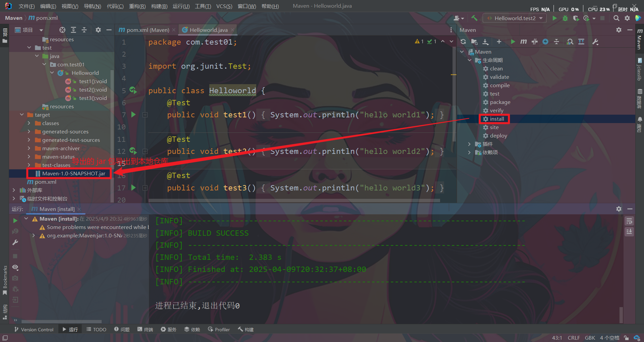
Task: Open code-with-me user dropdown
Action: pos(459,18)
